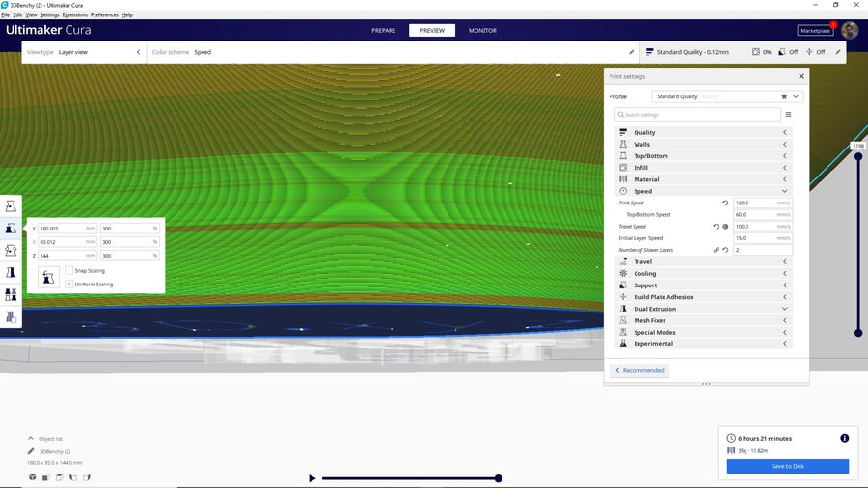Open the Extensions menu

point(74,15)
